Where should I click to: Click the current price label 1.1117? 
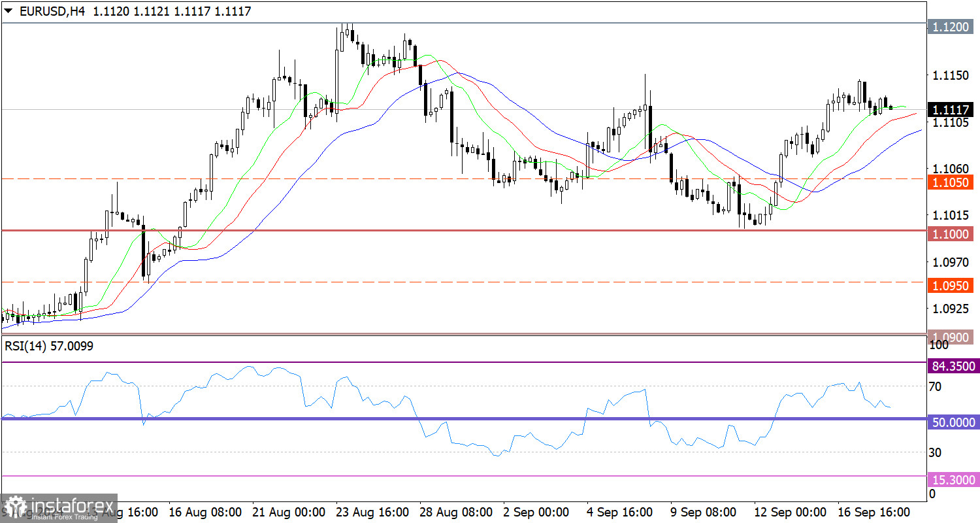click(952, 109)
